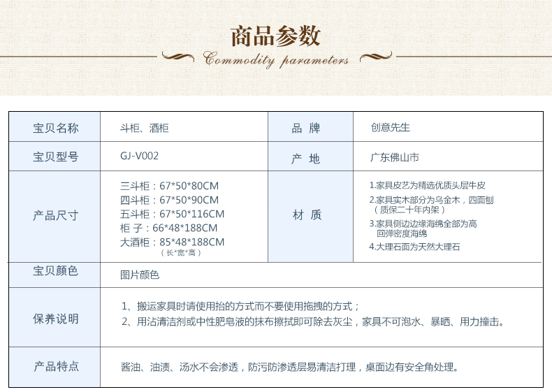Click the origin value 广东佛山市

pos(395,157)
